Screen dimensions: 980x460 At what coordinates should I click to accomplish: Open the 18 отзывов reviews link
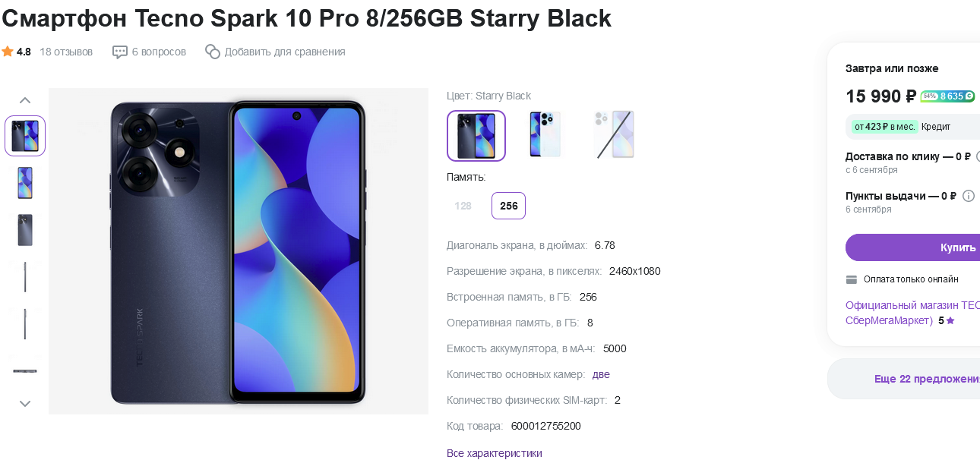pyautogui.click(x=66, y=52)
